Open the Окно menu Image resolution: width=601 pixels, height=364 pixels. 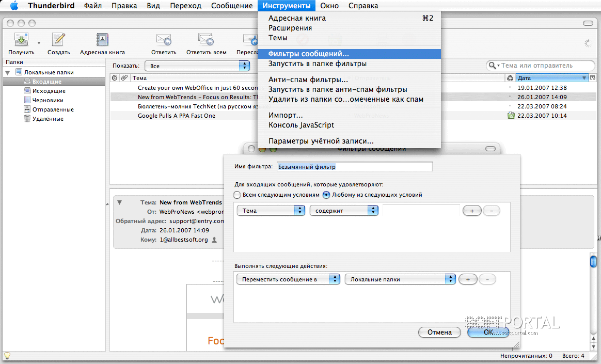[x=329, y=6]
